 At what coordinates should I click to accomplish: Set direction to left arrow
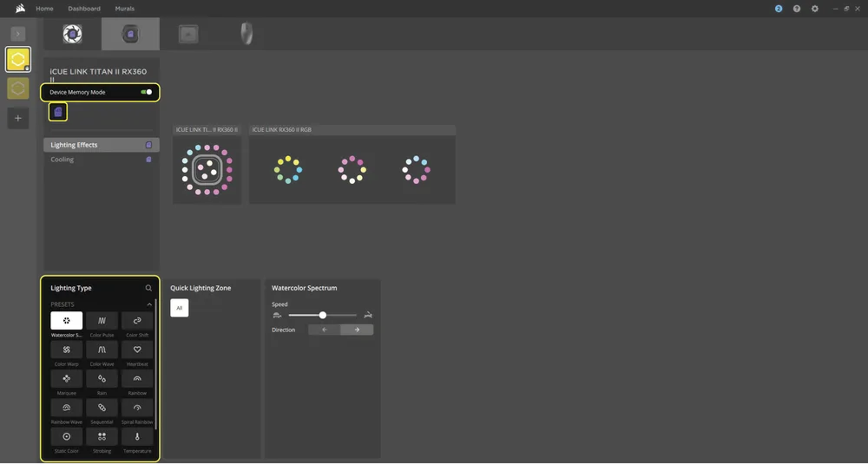325,330
